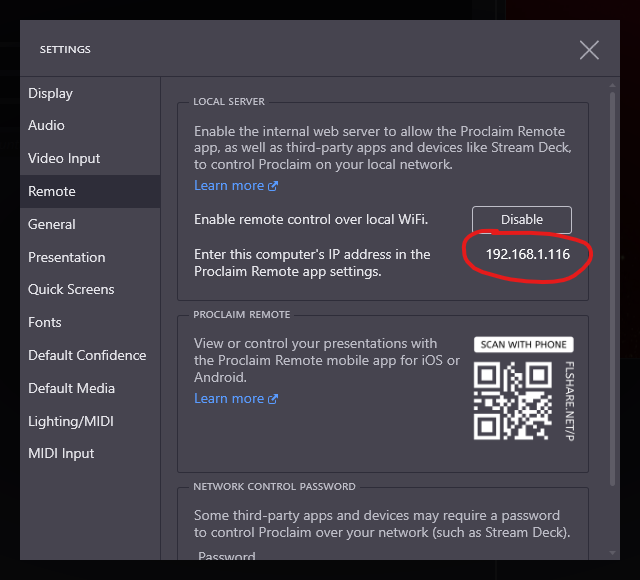Click the SETTINGS dialog title
This screenshot has width=640, height=580.
click(x=65, y=49)
